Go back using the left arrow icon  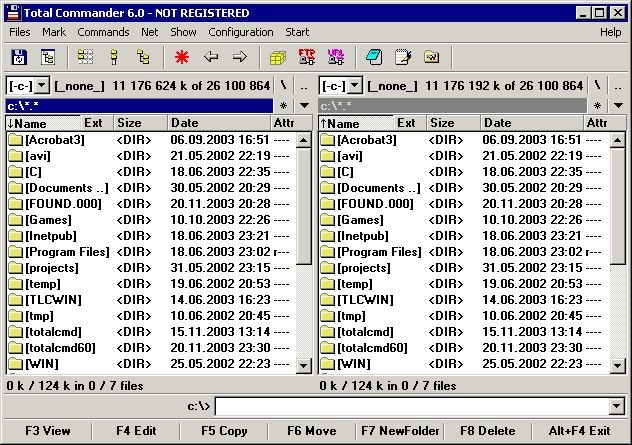coord(211,57)
